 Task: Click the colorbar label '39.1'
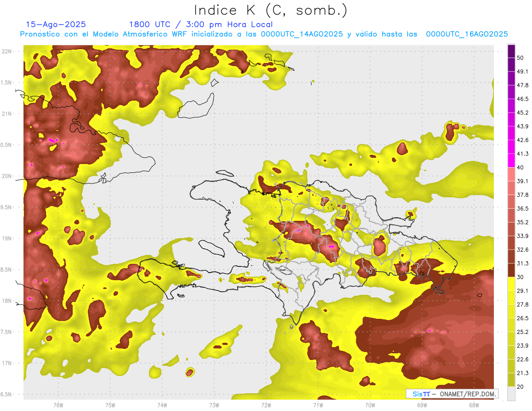(x=523, y=181)
